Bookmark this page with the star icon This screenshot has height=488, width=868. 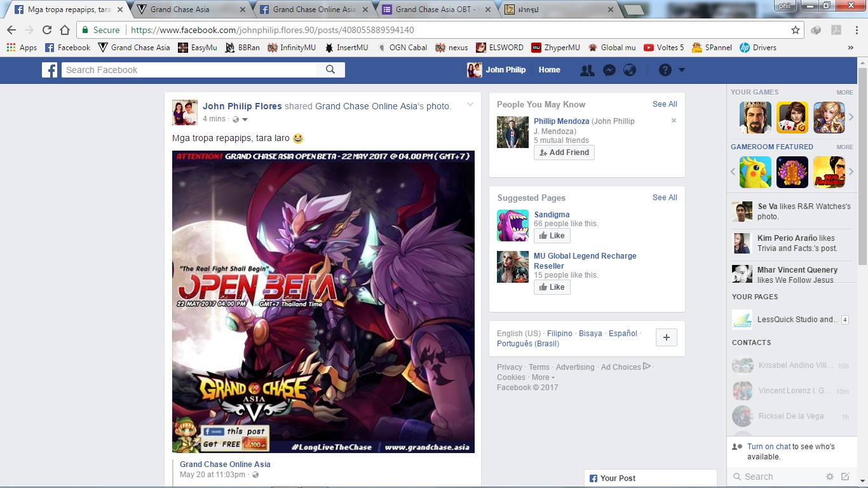coord(796,30)
